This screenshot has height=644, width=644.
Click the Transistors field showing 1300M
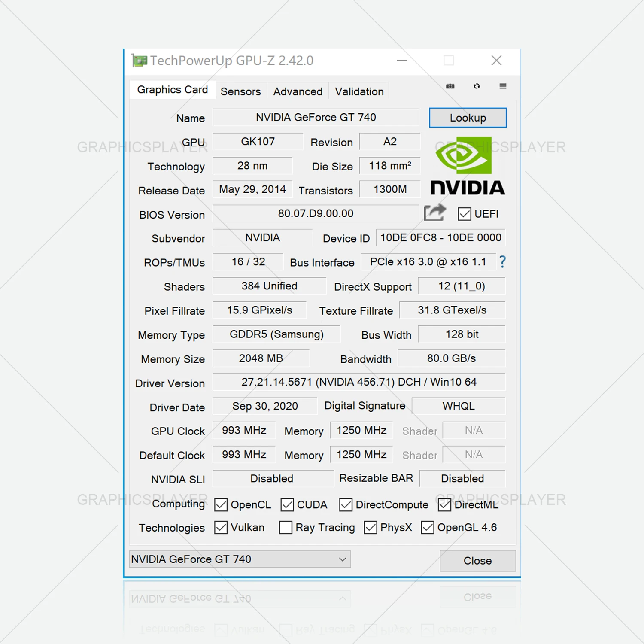390,189
